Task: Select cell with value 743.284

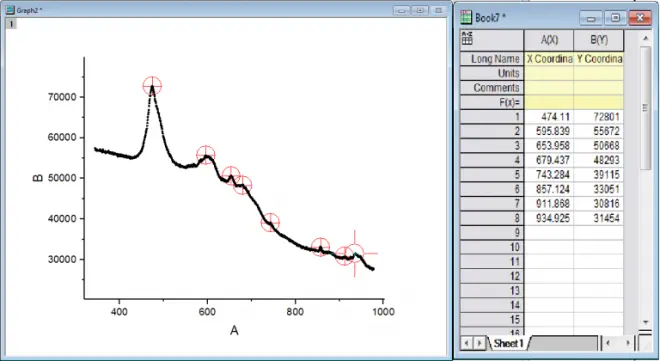Action: tap(549, 175)
